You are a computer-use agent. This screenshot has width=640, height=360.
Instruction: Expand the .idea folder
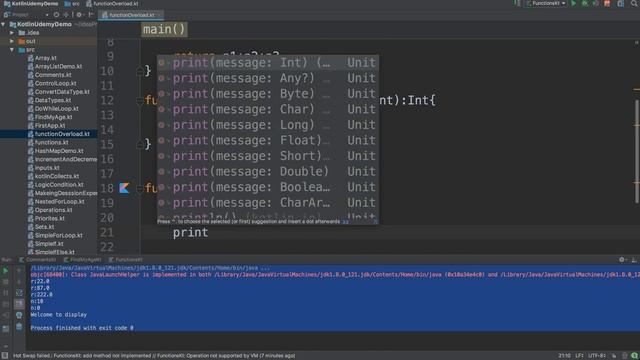[12, 33]
